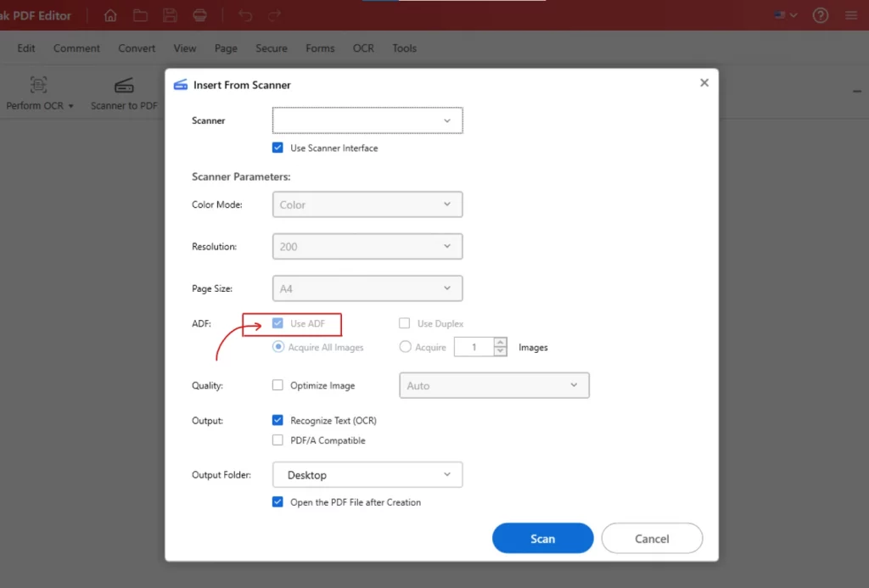The width and height of the screenshot is (869, 588).
Task: Open Resolution dropdown showing 200
Action: coord(367,246)
